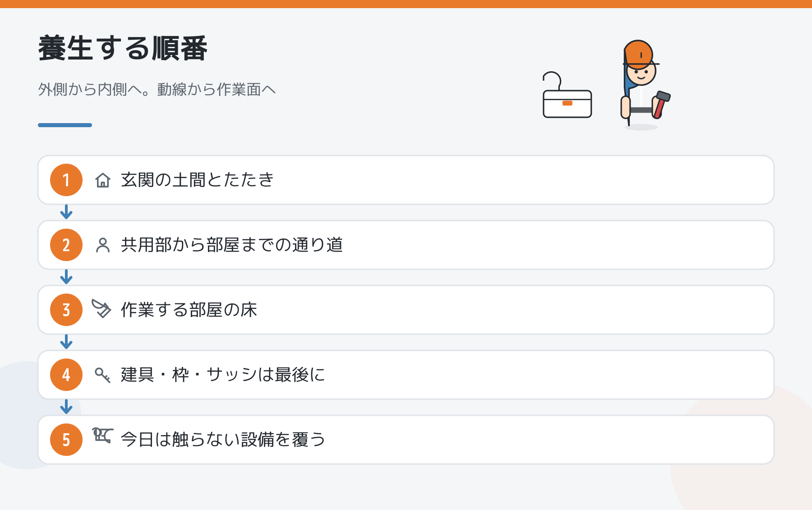Screen dimensions: 812x510
Task: Click the orange number 3 circle
Action: click(x=66, y=310)
